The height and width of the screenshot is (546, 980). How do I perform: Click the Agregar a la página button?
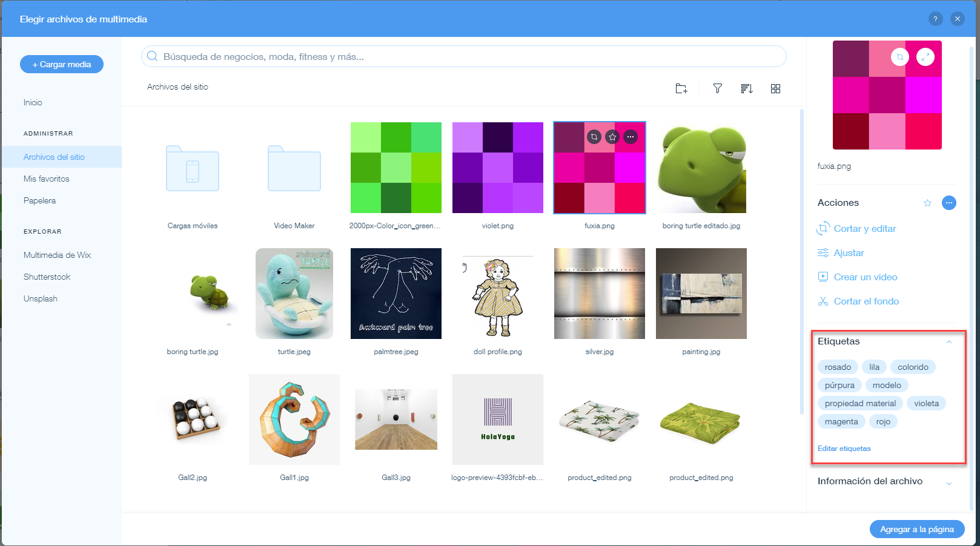pyautogui.click(x=917, y=529)
